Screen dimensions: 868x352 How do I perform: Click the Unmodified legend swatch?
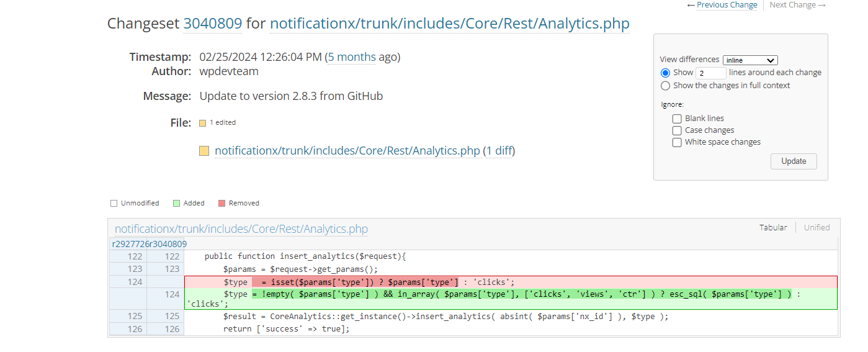pyautogui.click(x=114, y=203)
